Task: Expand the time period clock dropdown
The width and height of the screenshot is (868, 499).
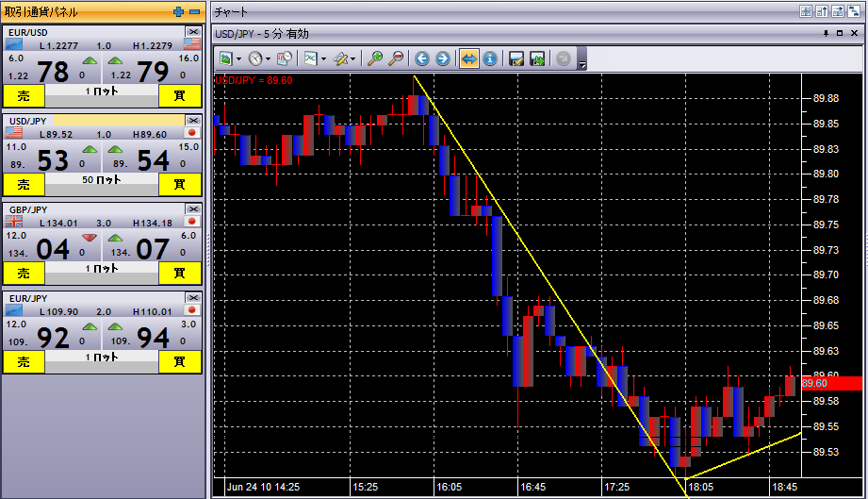Action: coord(269,58)
